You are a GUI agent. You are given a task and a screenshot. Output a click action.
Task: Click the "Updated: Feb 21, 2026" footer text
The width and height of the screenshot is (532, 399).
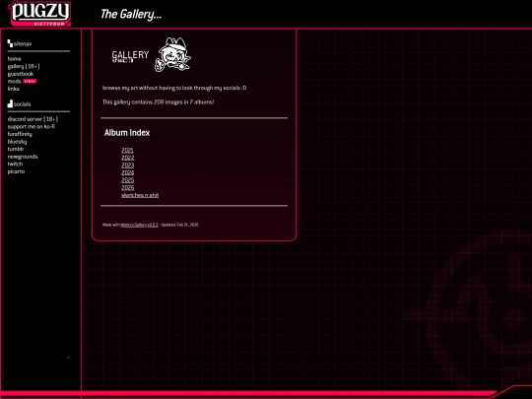pyautogui.click(x=179, y=225)
